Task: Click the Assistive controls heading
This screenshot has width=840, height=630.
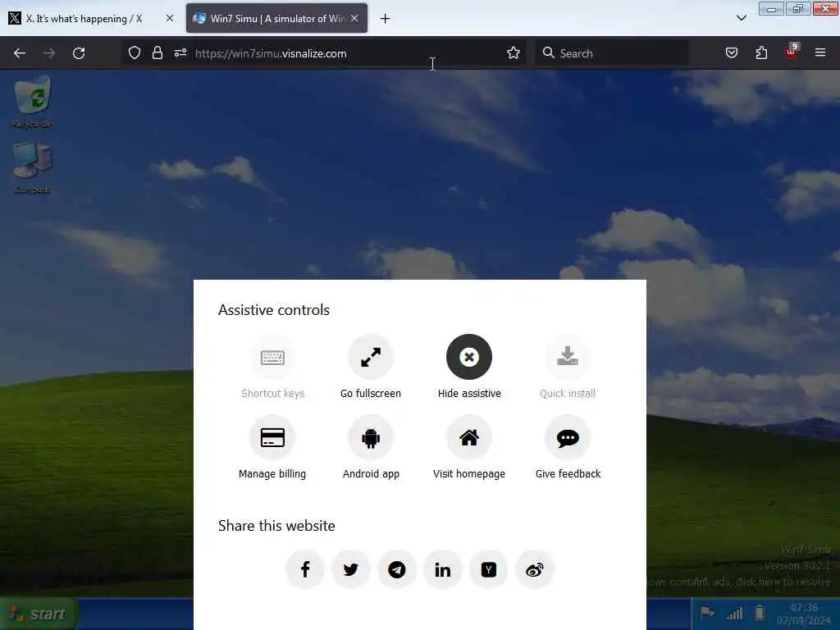Action: (x=274, y=310)
